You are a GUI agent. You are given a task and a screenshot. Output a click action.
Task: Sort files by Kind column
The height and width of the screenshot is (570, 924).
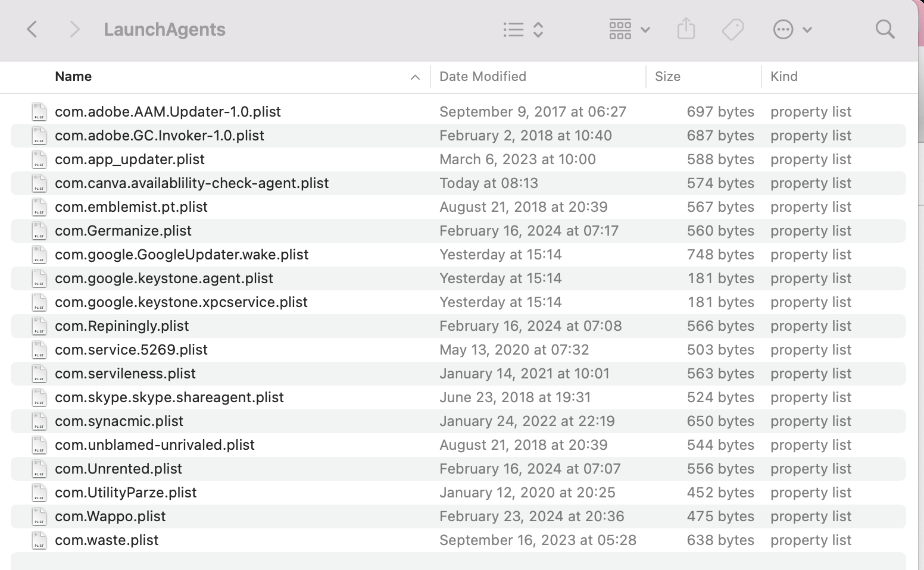(783, 77)
